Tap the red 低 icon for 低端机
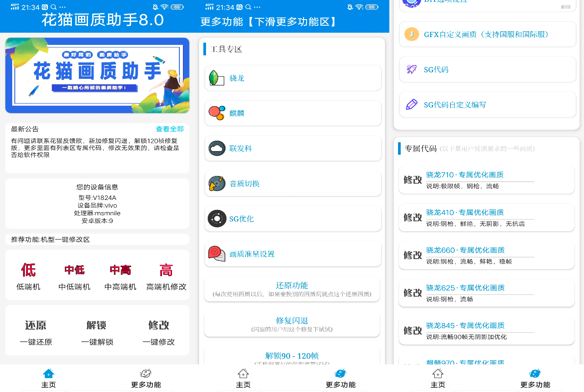The width and height of the screenshot is (584, 392). (28, 270)
